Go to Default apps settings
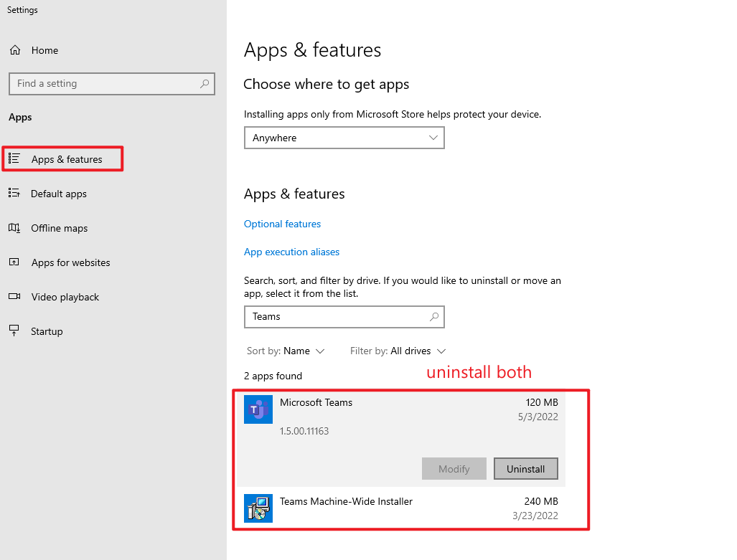This screenshot has height=560, width=737. [x=59, y=194]
